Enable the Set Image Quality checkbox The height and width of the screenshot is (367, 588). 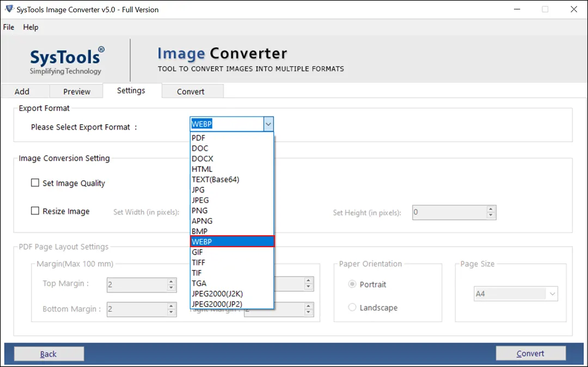pyautogui.click(x=35, y=182)
